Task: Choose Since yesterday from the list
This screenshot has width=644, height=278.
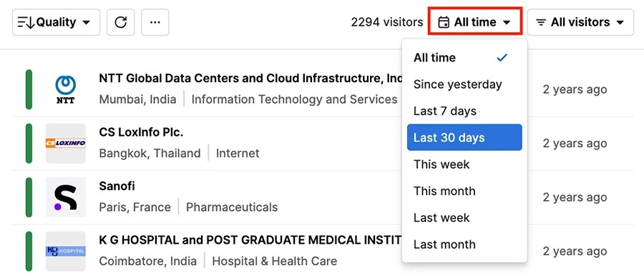Action: [464, 84]
